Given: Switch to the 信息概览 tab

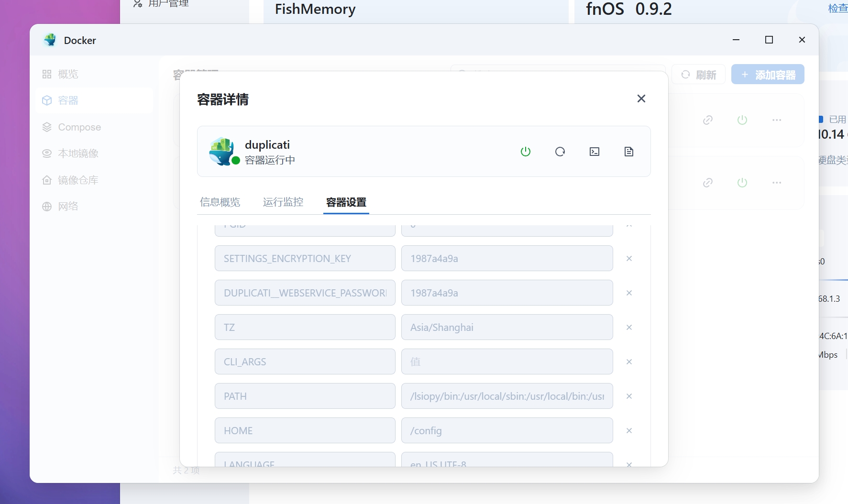Looking at the screenshot, I should click(x=220, y=202).
